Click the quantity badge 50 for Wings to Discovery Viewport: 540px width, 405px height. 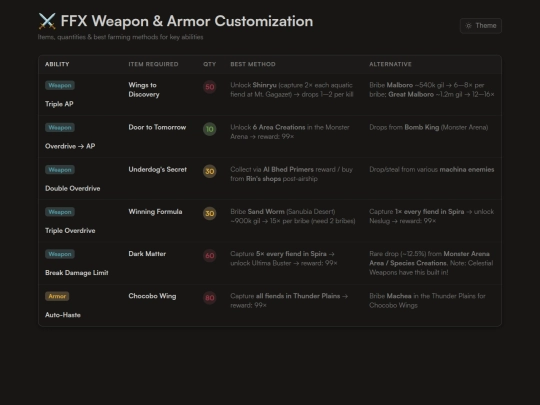click(x=210, y=87)
